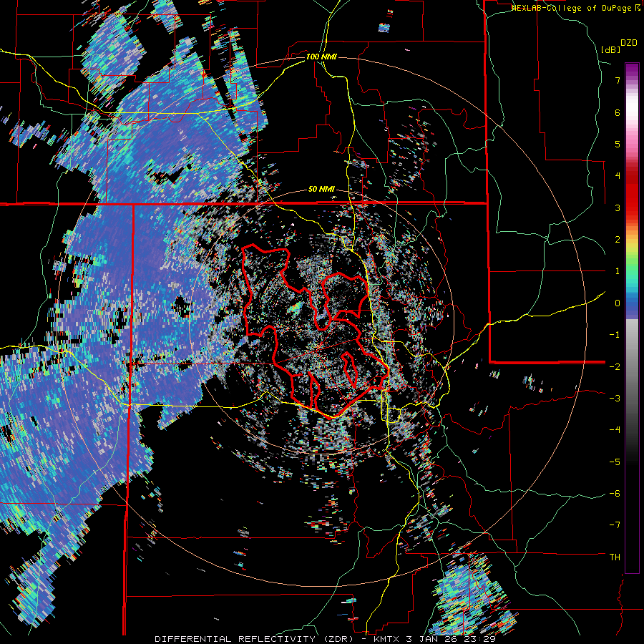Click the "-5" value on the color scale
The width and height of the screenshot is (644, 644).
click(x=615, y=462)
